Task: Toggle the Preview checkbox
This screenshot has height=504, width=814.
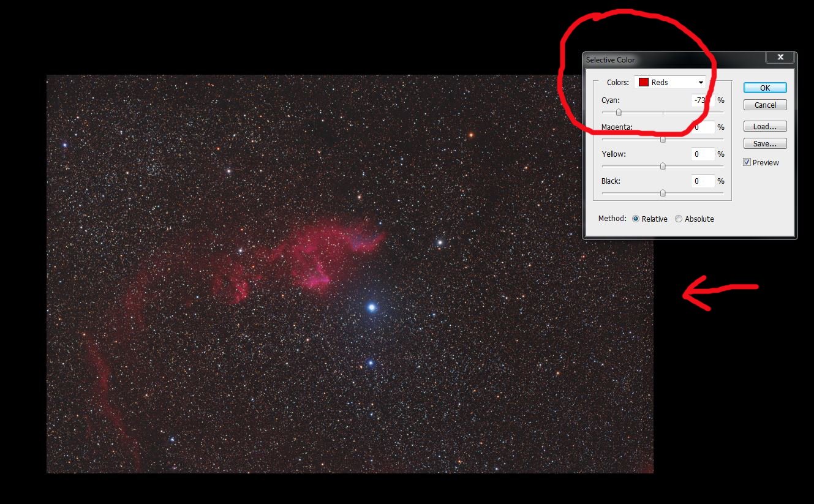Action: [747, 162]
